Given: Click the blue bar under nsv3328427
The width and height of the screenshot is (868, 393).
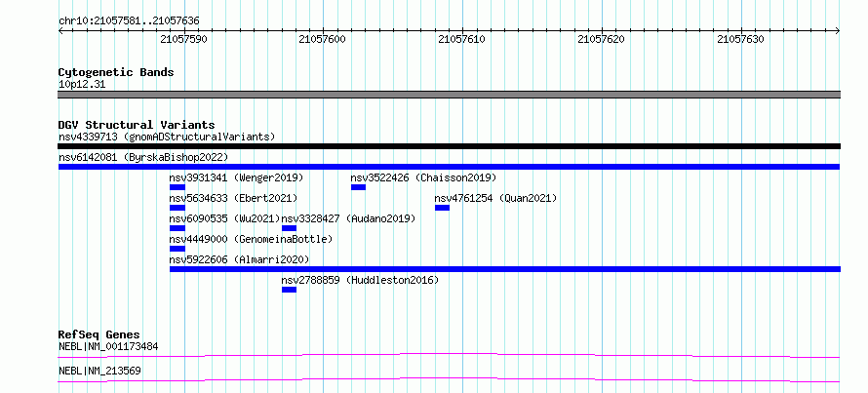Looking at the screenshot, I should point(289,228).
